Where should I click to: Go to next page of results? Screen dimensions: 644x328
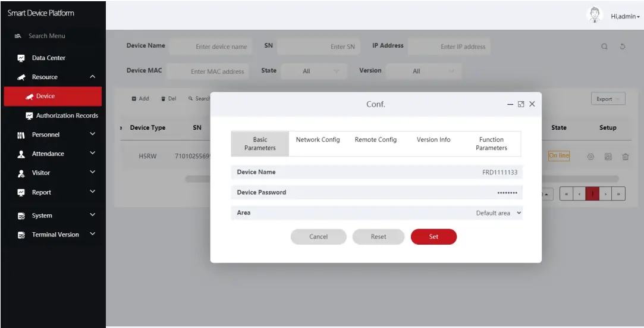(x=605, y=193)
